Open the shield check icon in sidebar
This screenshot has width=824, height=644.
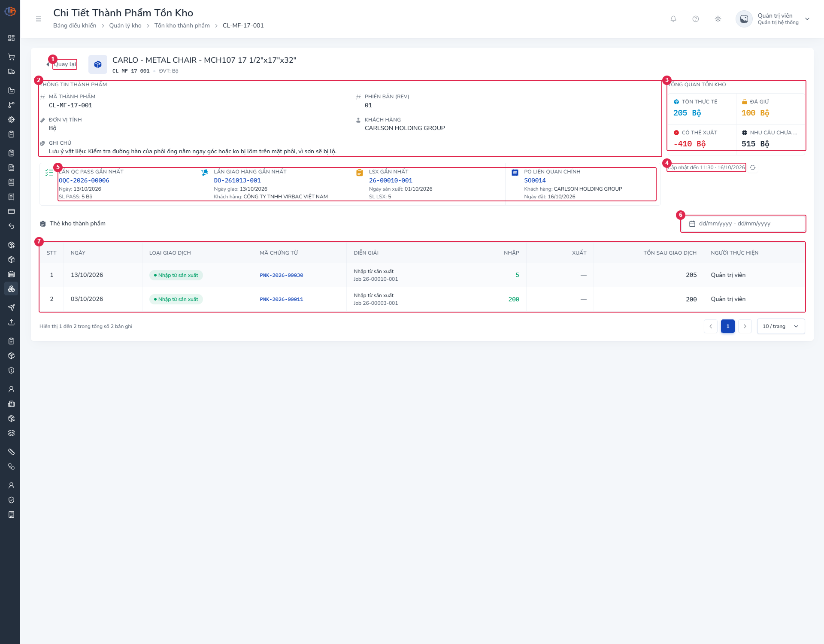(12, 500)
